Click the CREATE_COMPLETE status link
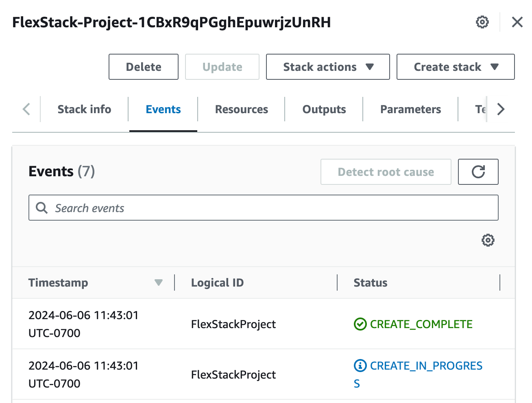 [x=421, y=324]
